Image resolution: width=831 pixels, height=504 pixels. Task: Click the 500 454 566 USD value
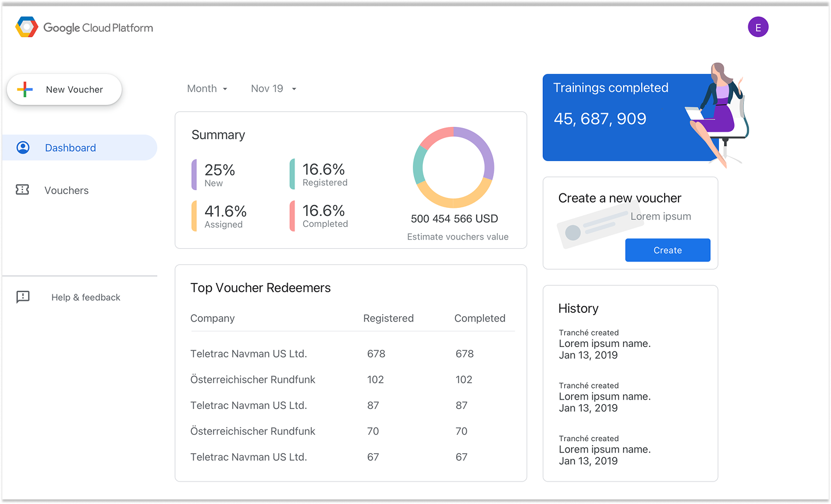pos(454,219)
